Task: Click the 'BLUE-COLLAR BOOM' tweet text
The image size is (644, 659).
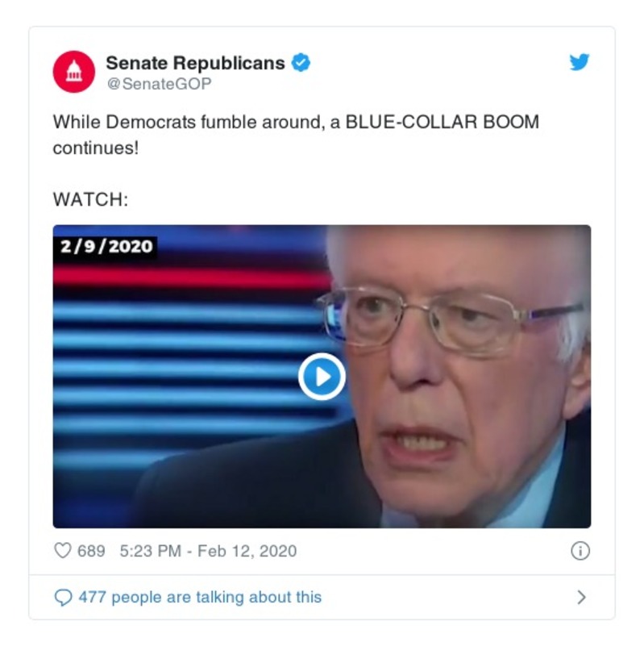Action: click(442, 123)
